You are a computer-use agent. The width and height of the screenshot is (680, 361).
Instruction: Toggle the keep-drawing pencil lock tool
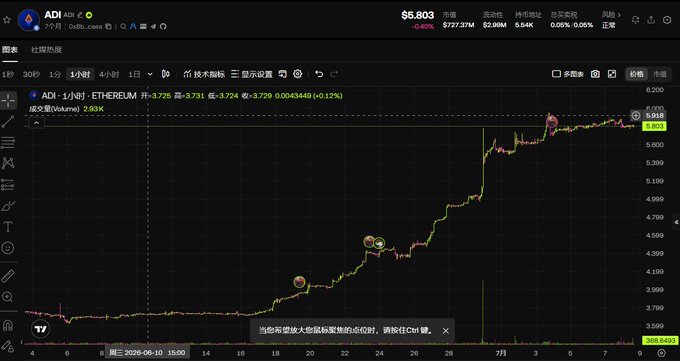(8, 346)
